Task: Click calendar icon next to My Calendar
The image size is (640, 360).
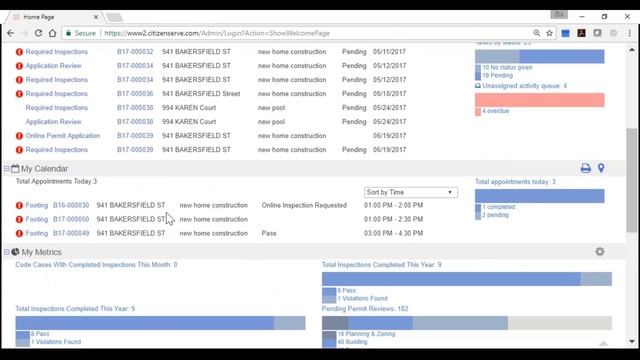Action: tap(15, 168)
